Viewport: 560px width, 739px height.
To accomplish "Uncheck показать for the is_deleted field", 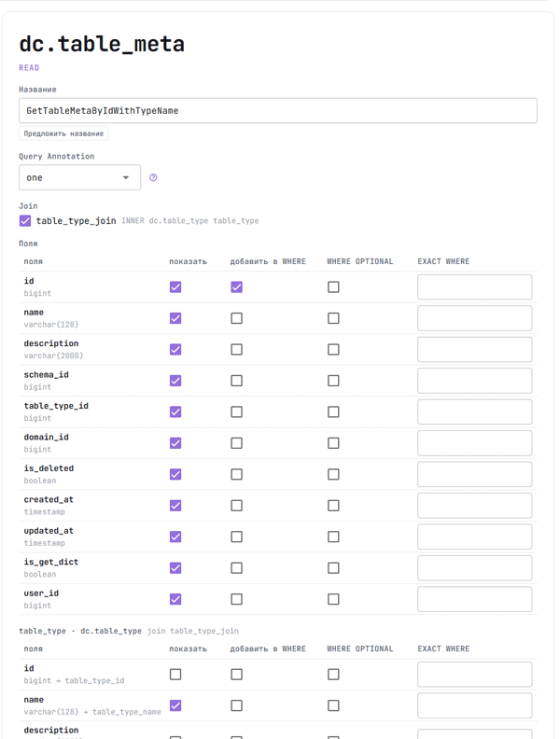I will click(x=175, y=474).
